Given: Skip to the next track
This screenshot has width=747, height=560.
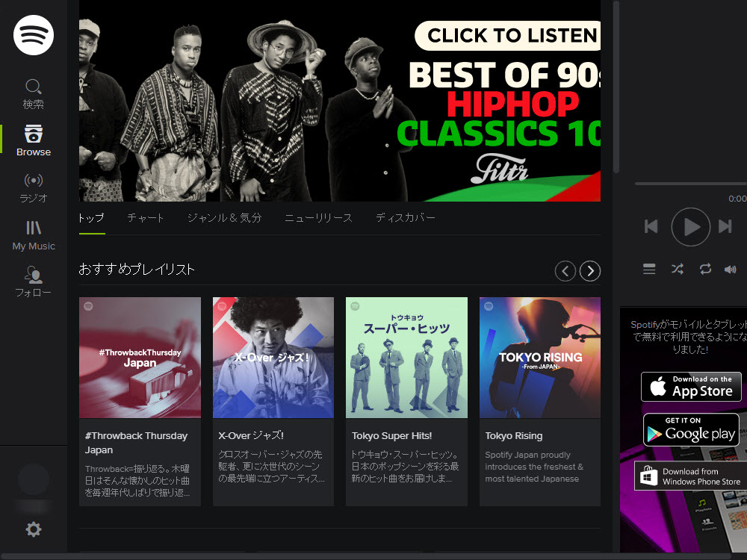Looking at the screenshot, I should click(x=725, y=226).
